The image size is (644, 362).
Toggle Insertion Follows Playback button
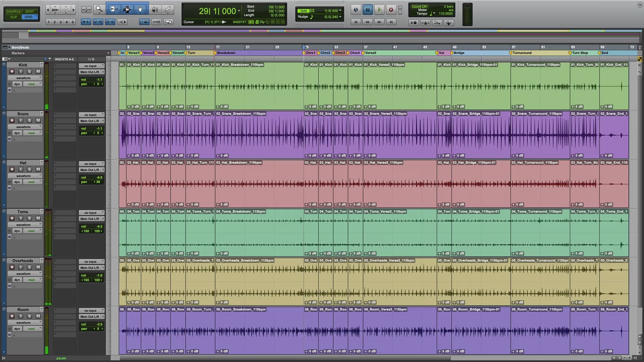[x=122, y=22]
